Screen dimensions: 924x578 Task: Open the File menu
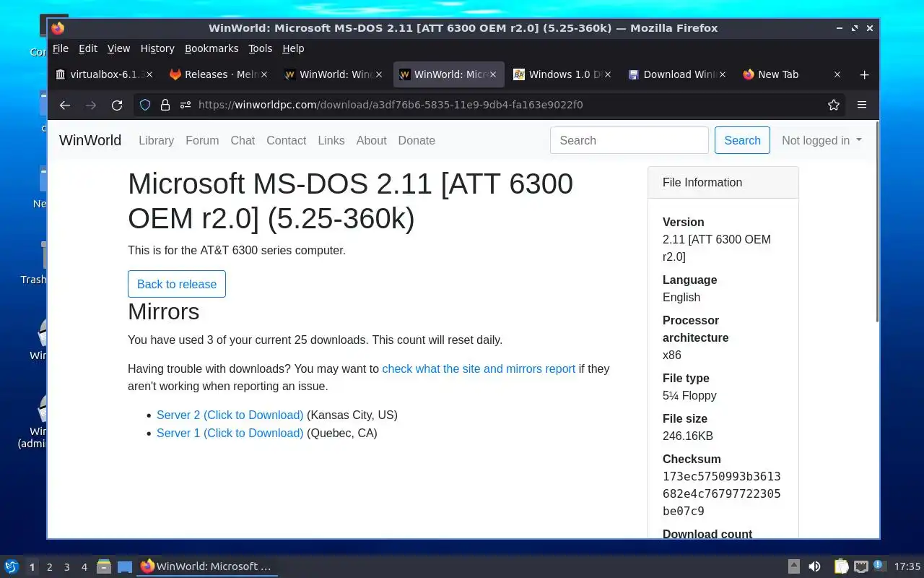pyautogui.click(x=61, y=48)
